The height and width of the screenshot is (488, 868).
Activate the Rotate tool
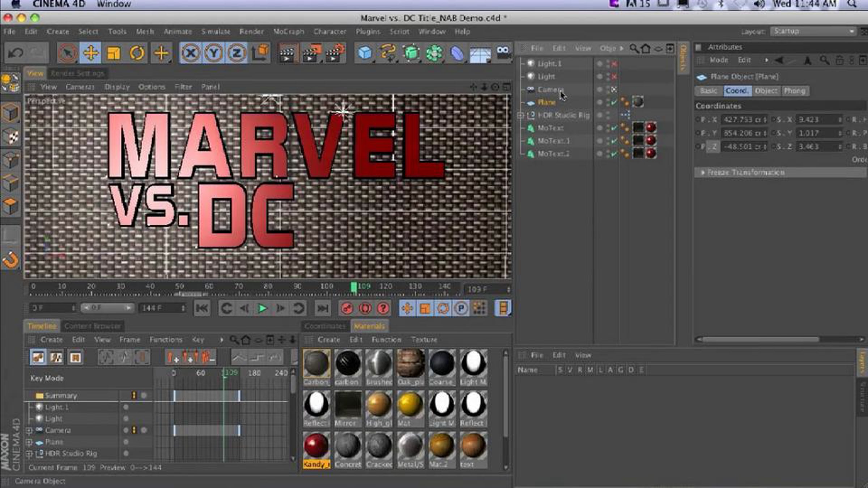pyautogui.click(x=137, y=53)
